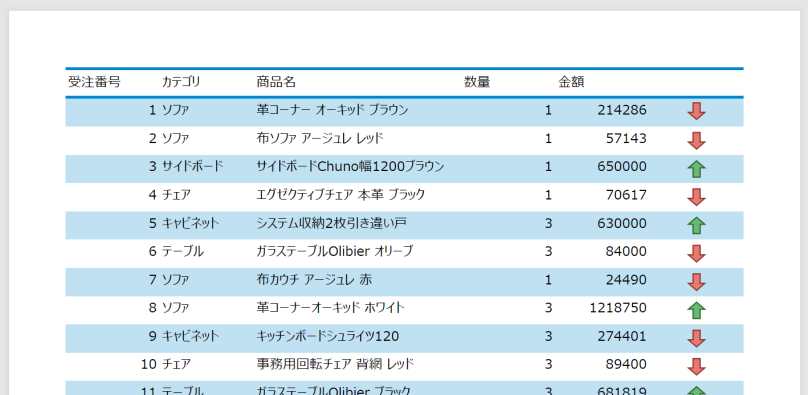Select the 1218750 amount cell
This screenshot has width=808, height=395.
tap(618, 308)
